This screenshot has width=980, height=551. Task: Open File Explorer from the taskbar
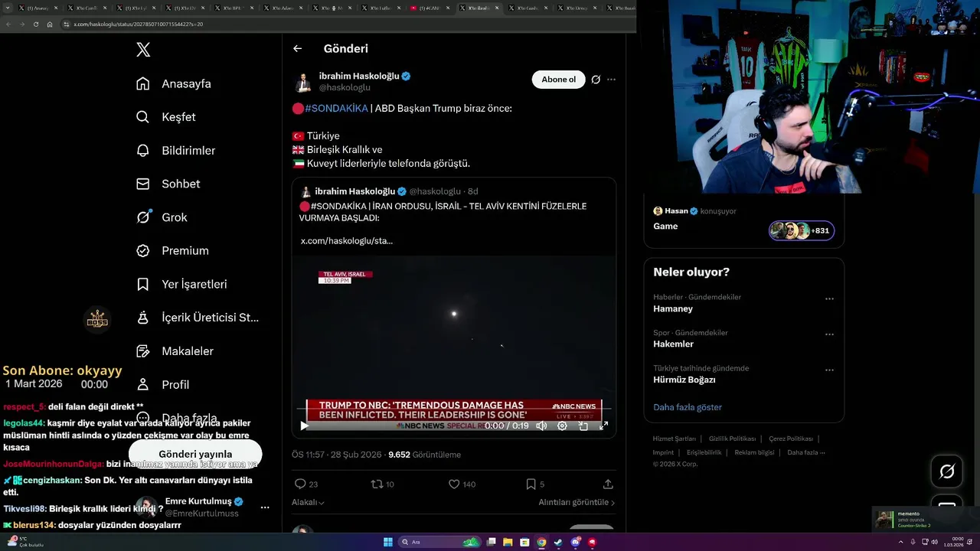click(508, 543)
